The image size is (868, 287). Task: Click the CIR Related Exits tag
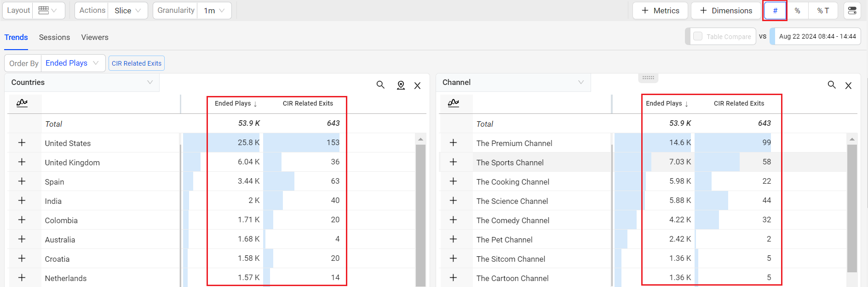tap(137, 63)
